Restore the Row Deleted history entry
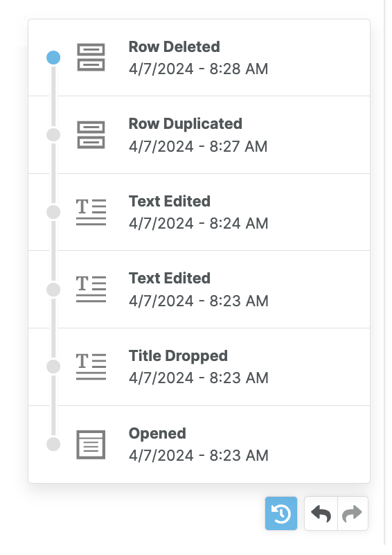 [x=199, y=58]
